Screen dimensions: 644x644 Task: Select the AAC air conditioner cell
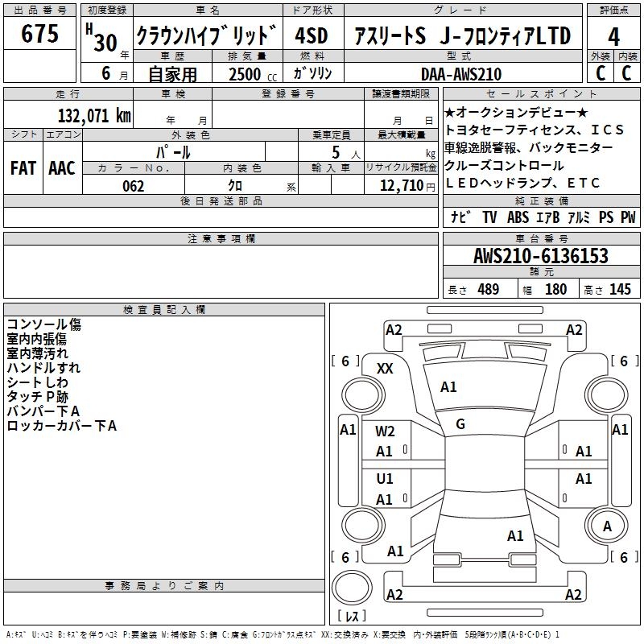[x=62, y=168]
